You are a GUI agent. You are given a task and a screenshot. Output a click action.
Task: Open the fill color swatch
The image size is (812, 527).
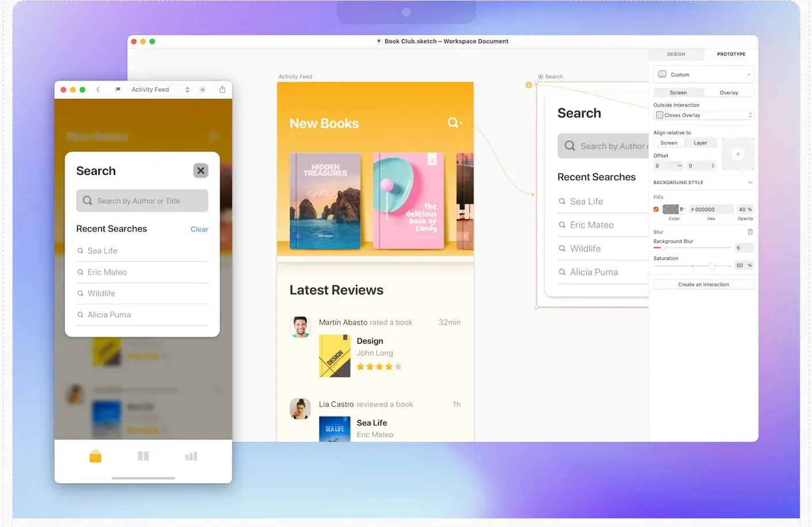(x=671, y=209)
